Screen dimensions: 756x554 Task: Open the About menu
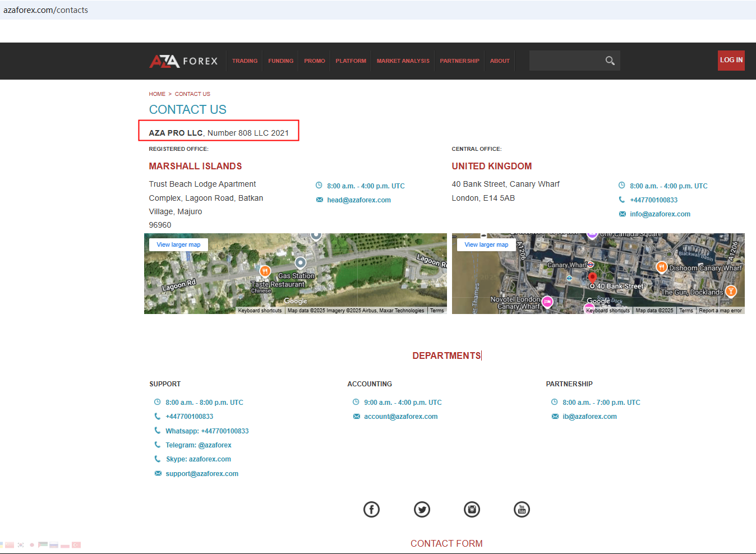click(x=500, y=61)
